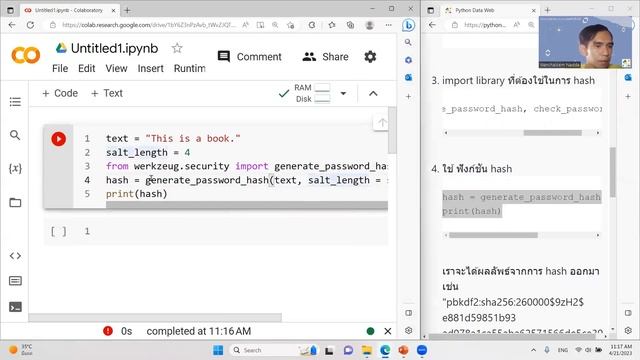Click the notebook's vertical scrollbar
640x360 pixels.
pyautogui.click(x=392, y=130)
